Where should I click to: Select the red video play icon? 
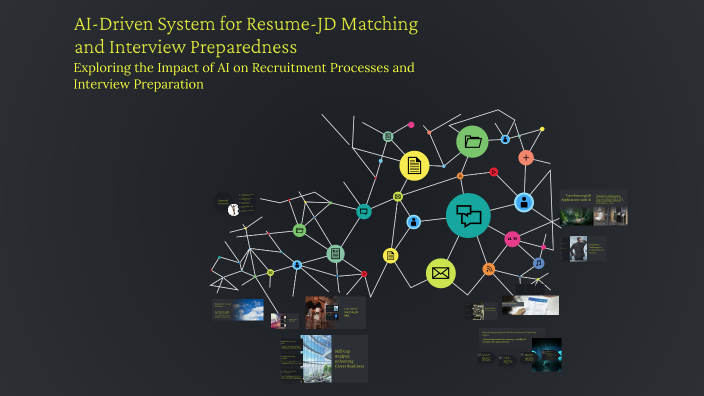(x=493, y=172)
